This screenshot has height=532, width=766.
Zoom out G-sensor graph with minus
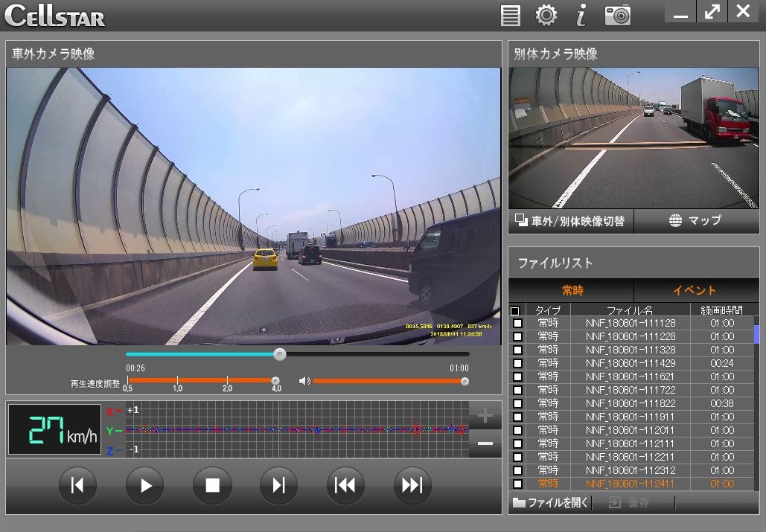[x=485, y=444]
